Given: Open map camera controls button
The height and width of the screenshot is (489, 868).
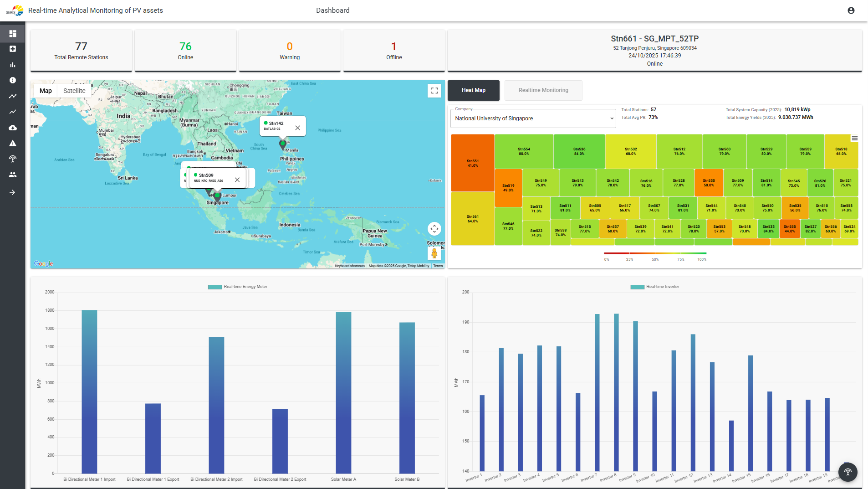Looking at the screenshot, I should pos(434,229).
